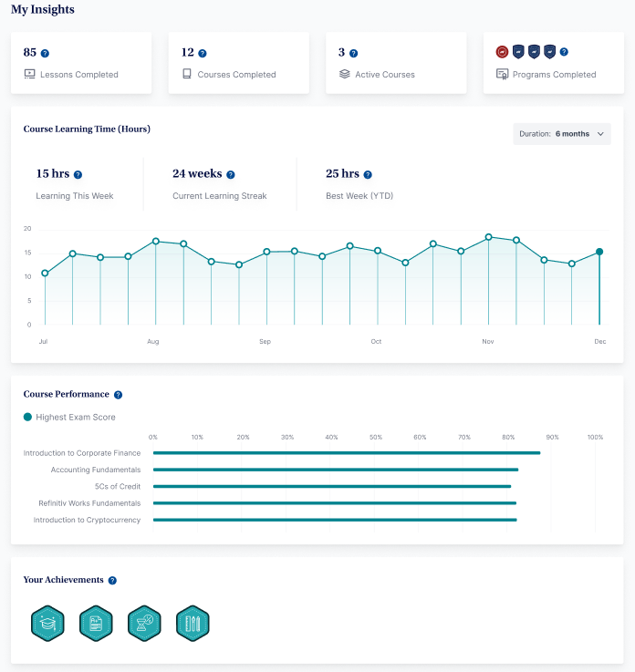This screenshot has height=672, width=635.
Task: Click the help icon next to Course Performance
Action: [x=118, y=395]
